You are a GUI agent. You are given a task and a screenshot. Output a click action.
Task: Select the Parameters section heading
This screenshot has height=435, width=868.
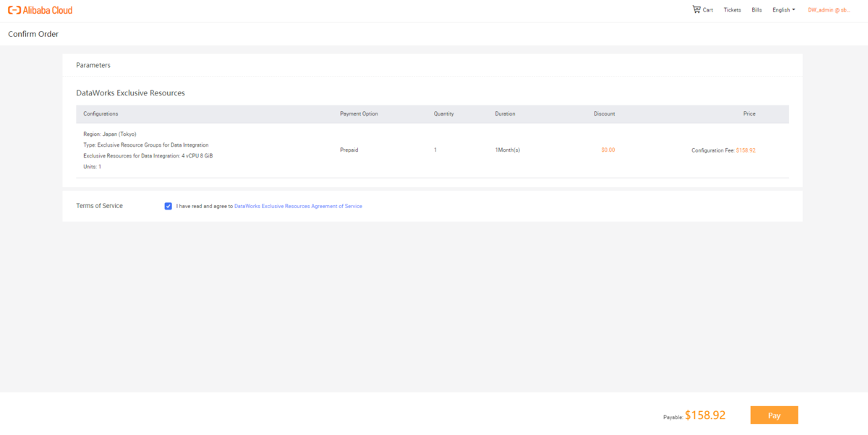point(93,65)
